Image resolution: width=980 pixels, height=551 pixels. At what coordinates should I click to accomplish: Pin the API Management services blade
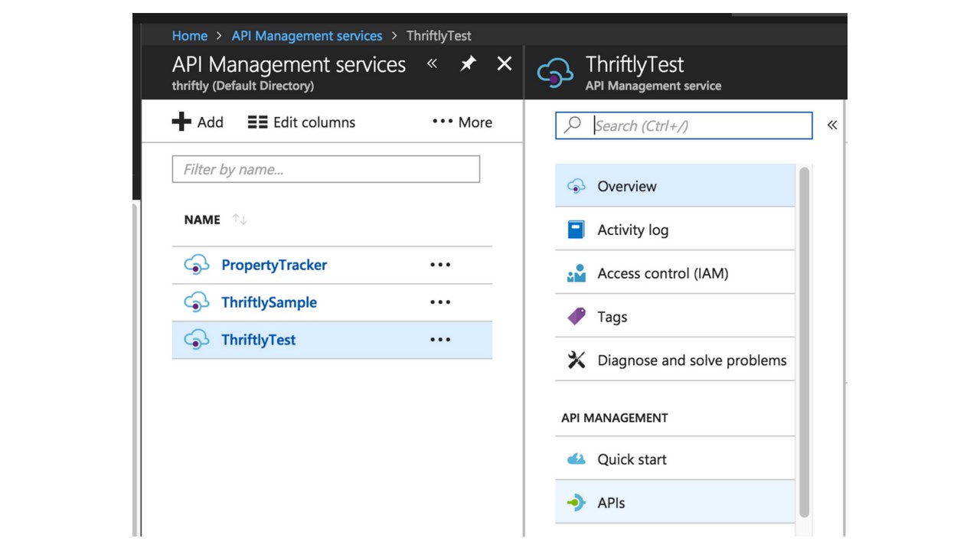468,64
